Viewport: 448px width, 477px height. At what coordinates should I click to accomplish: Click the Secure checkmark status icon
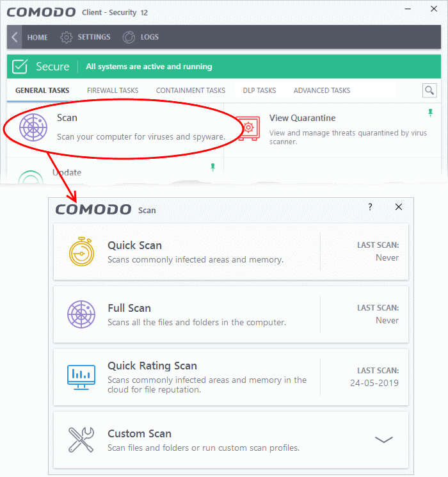(x=20, y=67)
